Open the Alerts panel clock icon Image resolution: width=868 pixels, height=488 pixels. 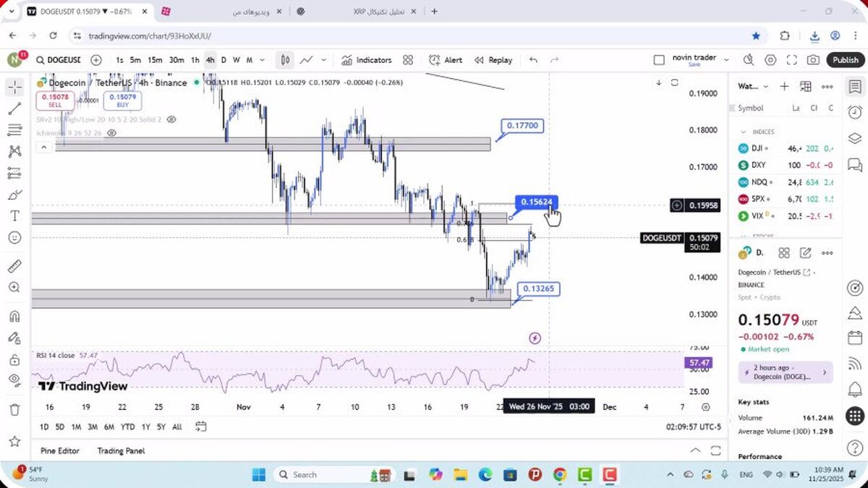(854, 112)
